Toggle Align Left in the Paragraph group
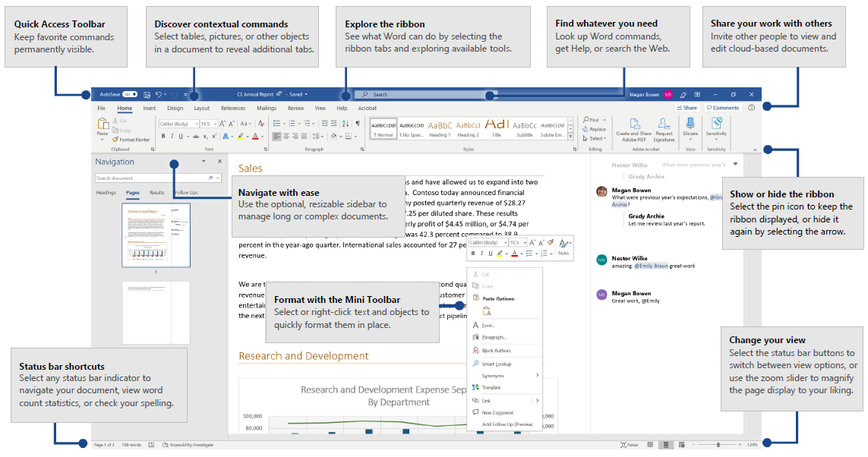 (x=276, y=136)
